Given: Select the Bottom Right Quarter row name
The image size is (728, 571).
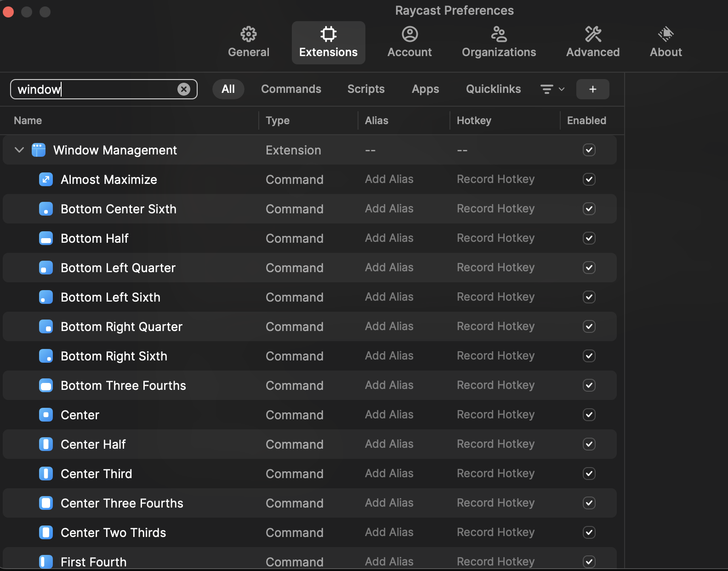Looking at the screenshot, I should tap(121, 326).
